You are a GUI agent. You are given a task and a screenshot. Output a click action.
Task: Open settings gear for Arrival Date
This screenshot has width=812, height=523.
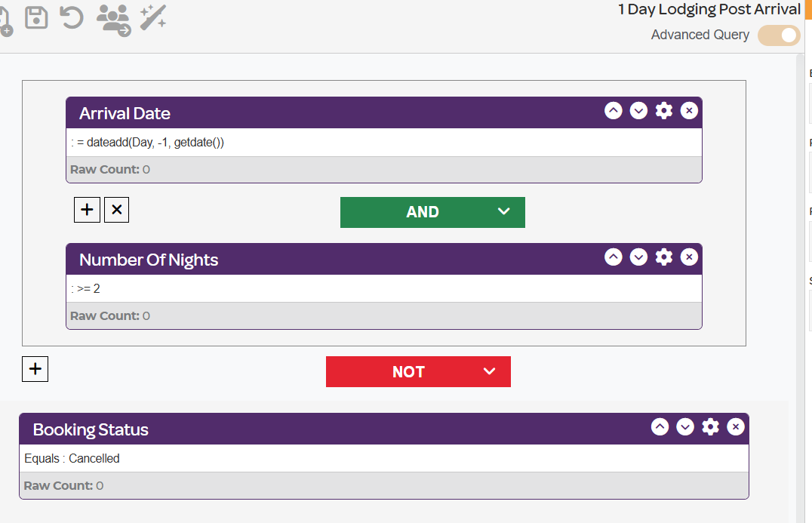(664, 110)
